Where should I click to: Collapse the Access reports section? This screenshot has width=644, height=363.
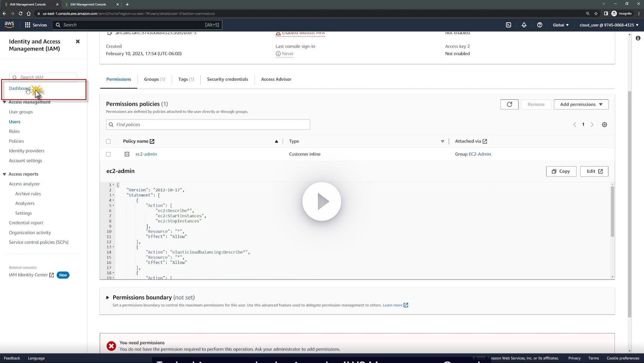point(4,174)
